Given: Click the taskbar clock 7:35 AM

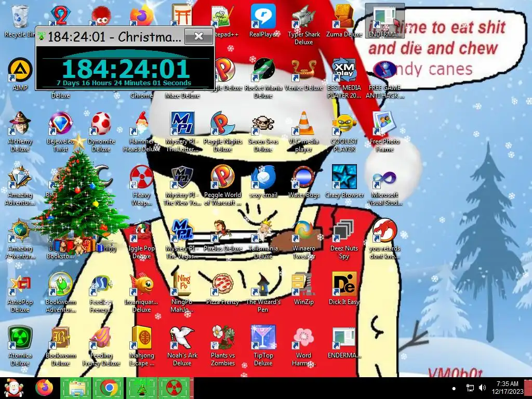Looking at the screenshot, I should pos(507,388).
